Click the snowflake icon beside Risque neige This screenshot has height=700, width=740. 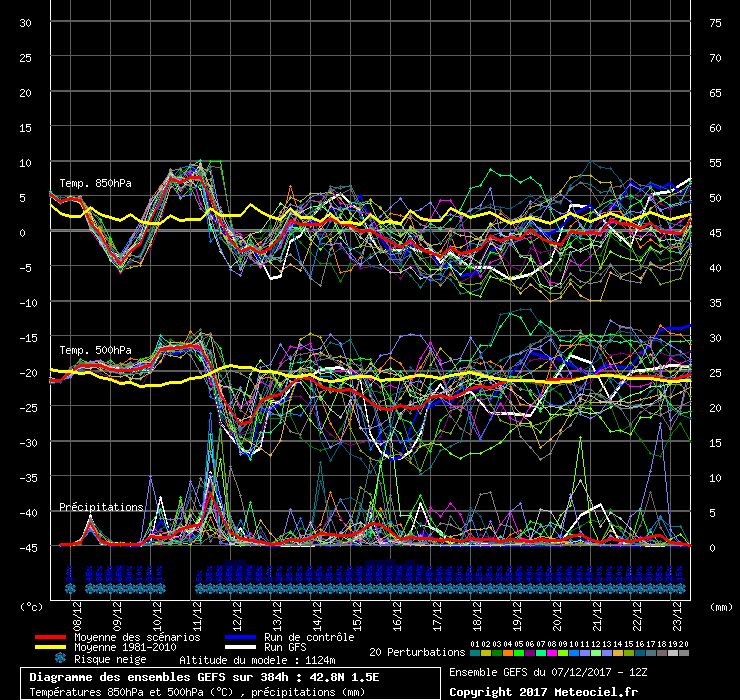click(60, 658)
